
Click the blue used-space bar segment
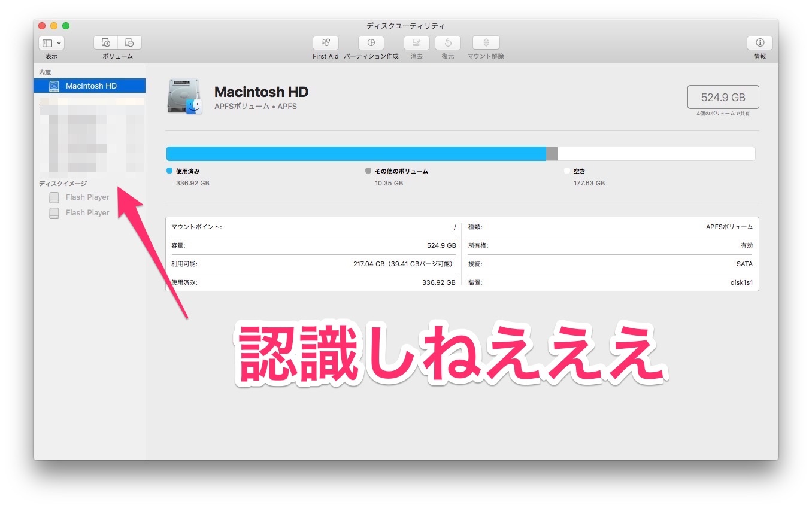point(356,154)
